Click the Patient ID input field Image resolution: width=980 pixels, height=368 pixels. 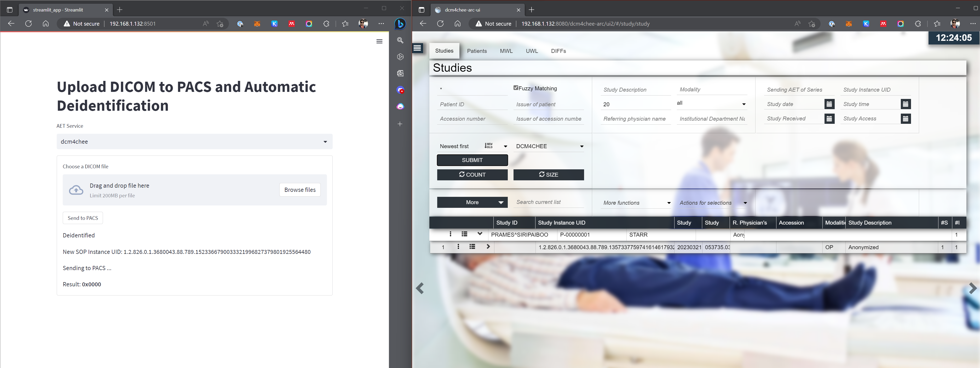pos(472,104)
